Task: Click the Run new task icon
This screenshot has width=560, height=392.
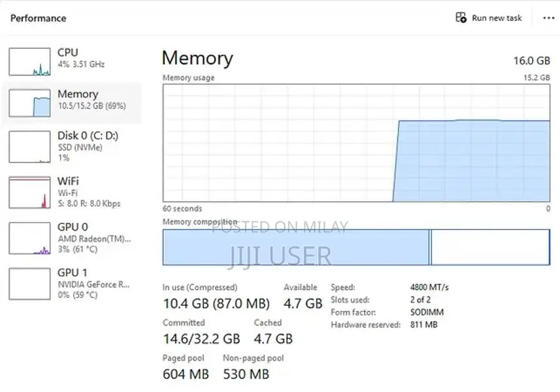Action: coord(461,18)
